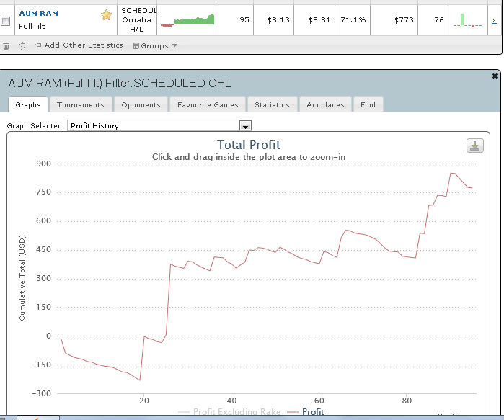
Task: Click the Total Profit chart title
Action: tap(249, 145)
